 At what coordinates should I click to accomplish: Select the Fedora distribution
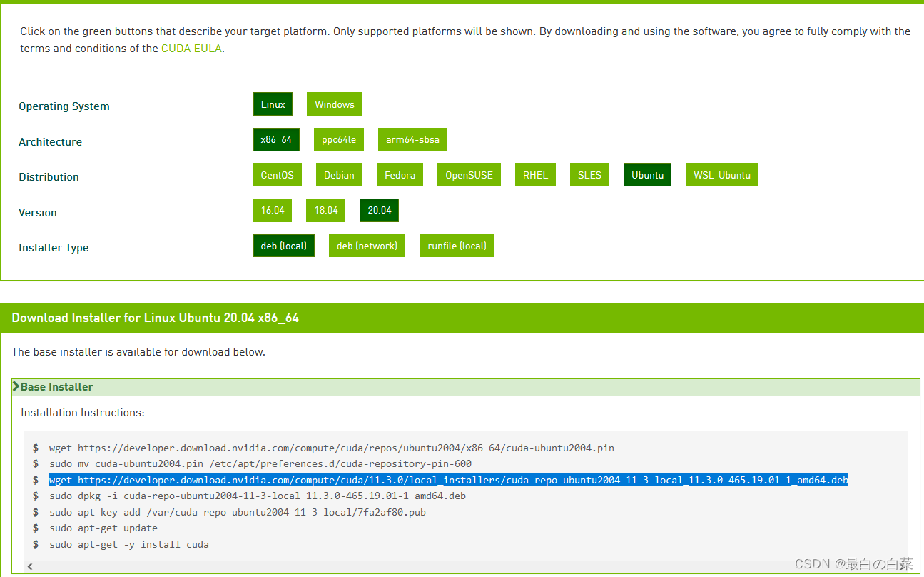[400, 175]
